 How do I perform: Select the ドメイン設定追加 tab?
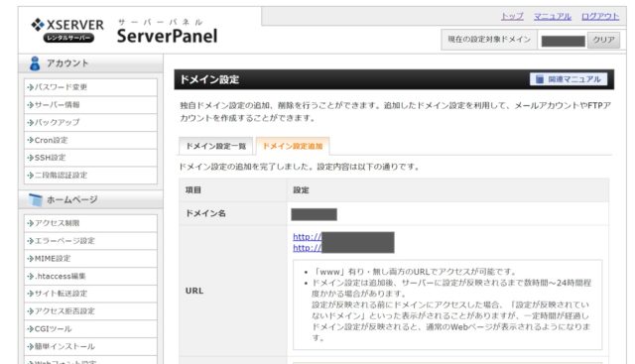(293, 146)
